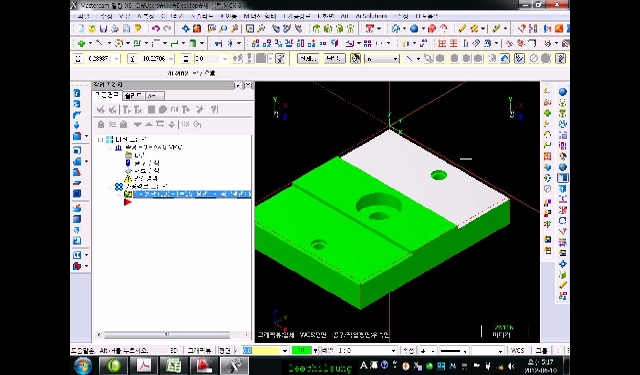Open the Art menu in menu bar

344,16
